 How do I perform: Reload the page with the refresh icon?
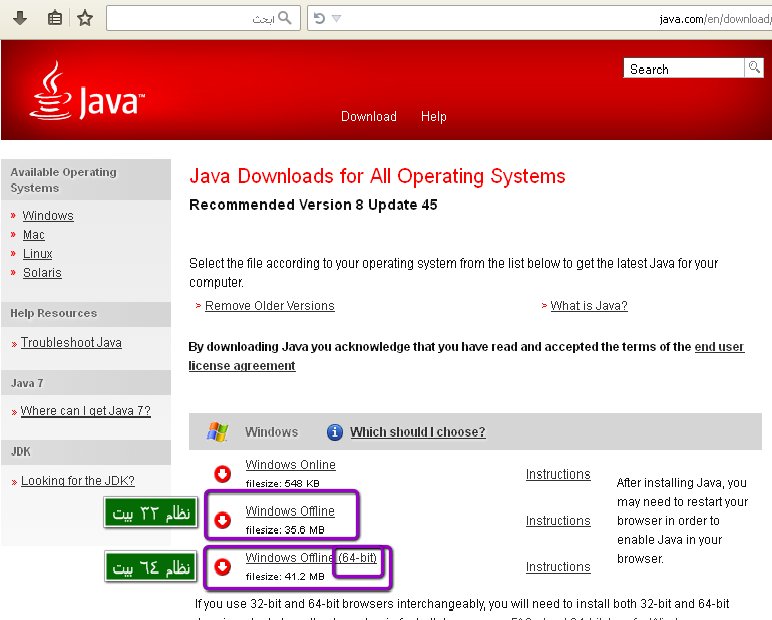(320, 19)
